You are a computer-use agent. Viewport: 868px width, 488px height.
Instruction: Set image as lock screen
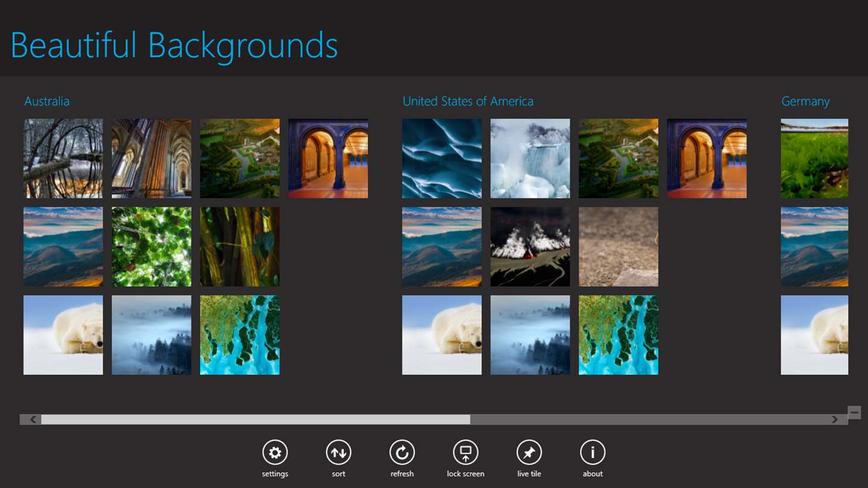[465, 452]
